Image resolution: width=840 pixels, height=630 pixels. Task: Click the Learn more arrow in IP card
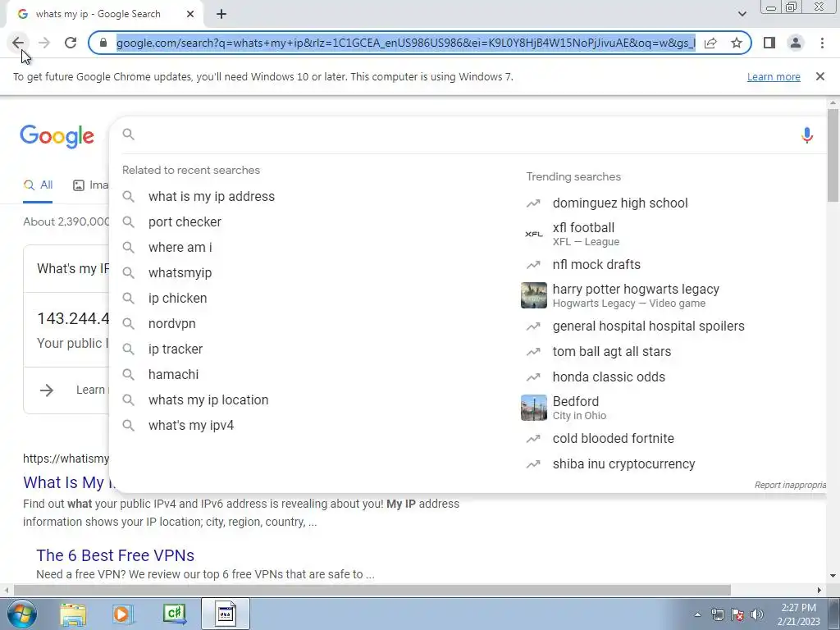coord(47,390)
